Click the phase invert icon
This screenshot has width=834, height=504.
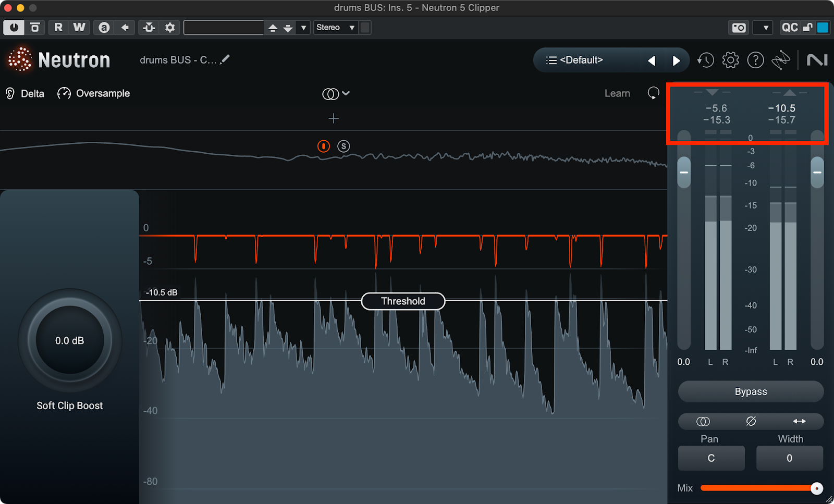(751, 421)
